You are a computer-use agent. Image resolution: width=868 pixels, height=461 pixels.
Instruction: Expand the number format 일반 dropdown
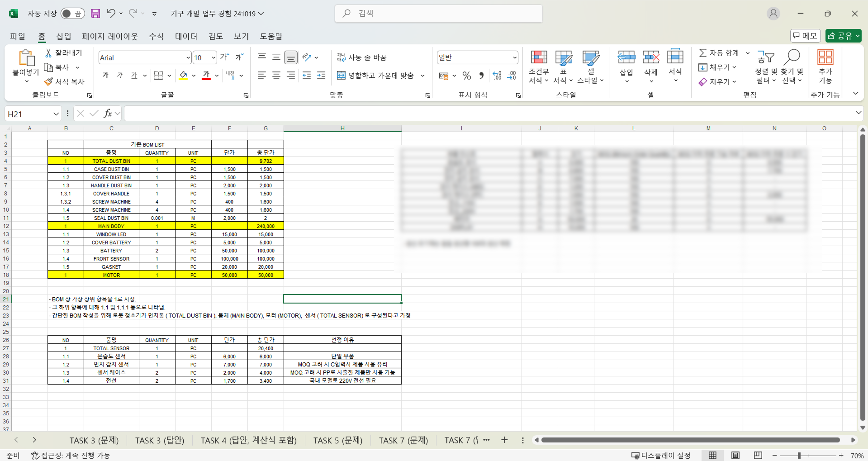coord(515,58)
